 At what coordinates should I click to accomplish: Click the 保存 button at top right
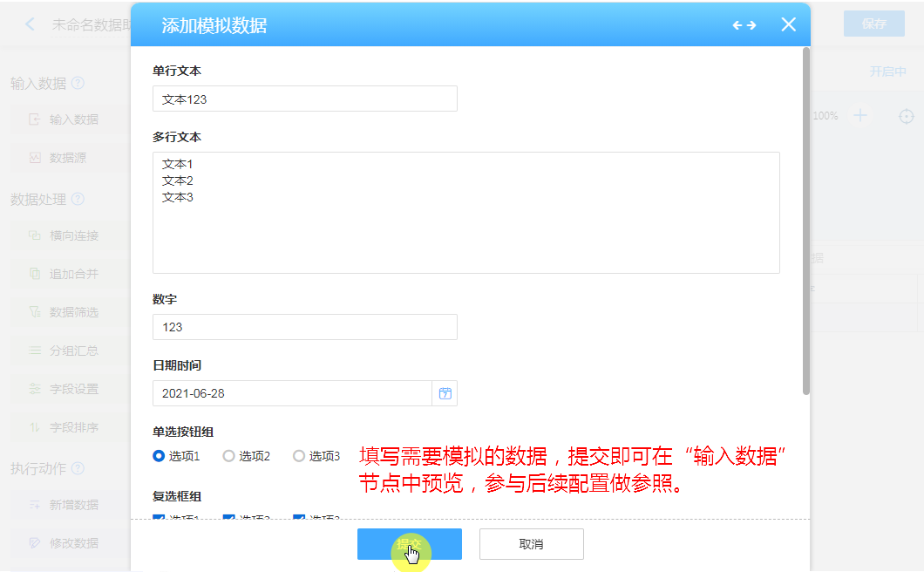[x=873, y=24]
